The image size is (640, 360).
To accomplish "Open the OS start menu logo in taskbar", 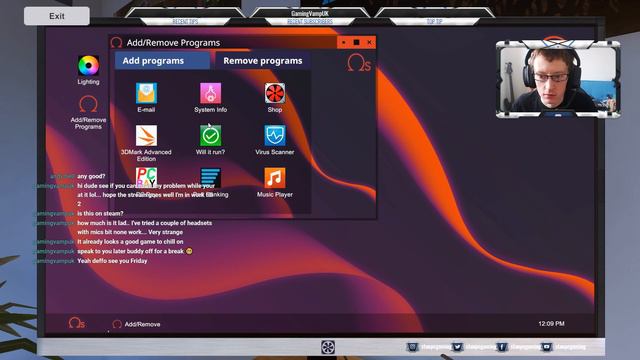I will click(x=76, y=323).
